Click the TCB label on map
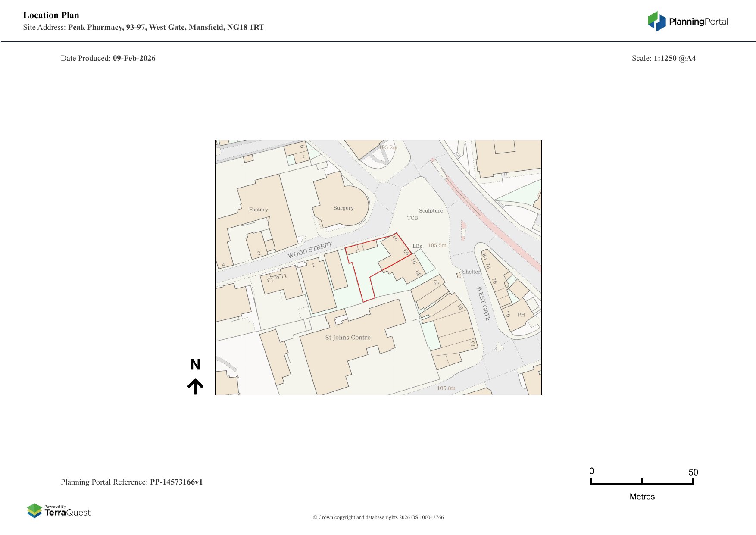This screenshot has width=756, height=535. (412, 218)
